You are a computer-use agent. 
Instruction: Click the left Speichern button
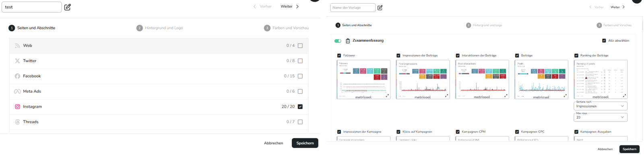pyautogui.click(x=305, y=143)
